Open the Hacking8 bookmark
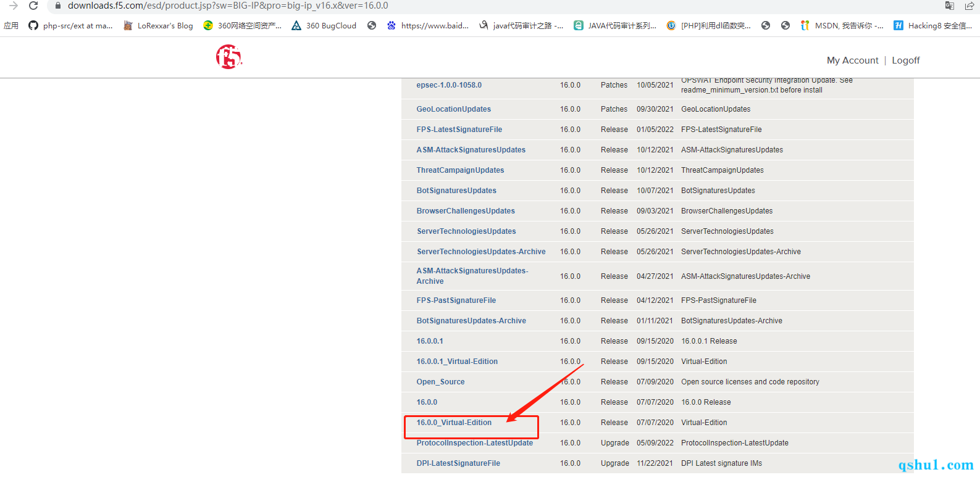 pyautogui.click(x=933, y=26)
